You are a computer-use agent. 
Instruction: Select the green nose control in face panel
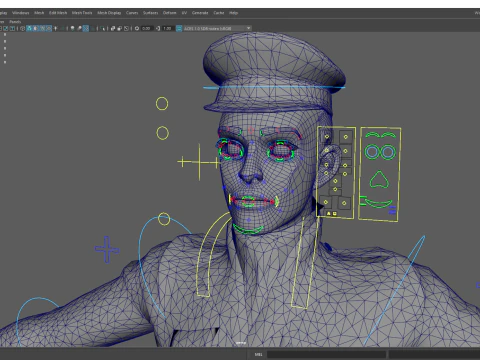(379, 180)
